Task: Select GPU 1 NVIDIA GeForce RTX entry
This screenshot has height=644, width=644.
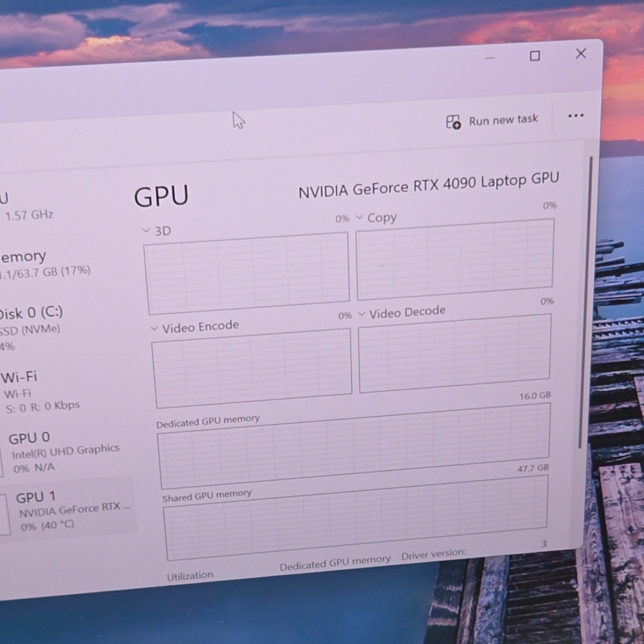Action: (69, 511)
